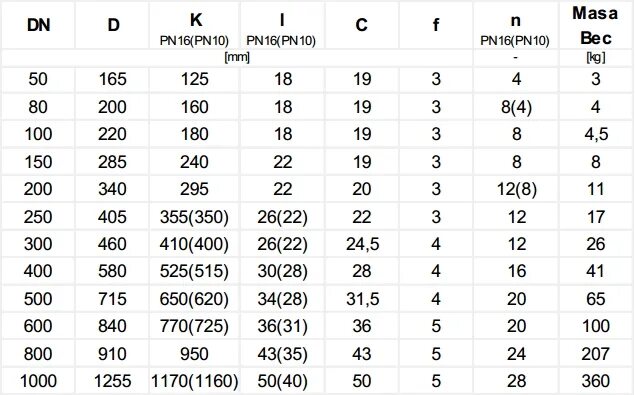Click the n value 8(4) cell
Screen dimensions: 635x395
coord(516,107)
